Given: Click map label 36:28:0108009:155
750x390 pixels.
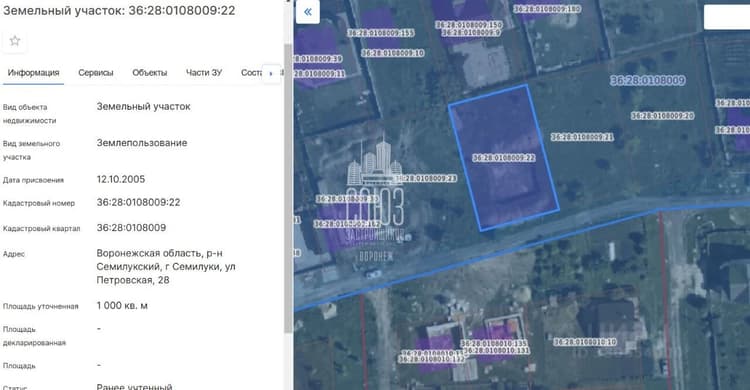Looking at the screenshot, I should point(381,33).
